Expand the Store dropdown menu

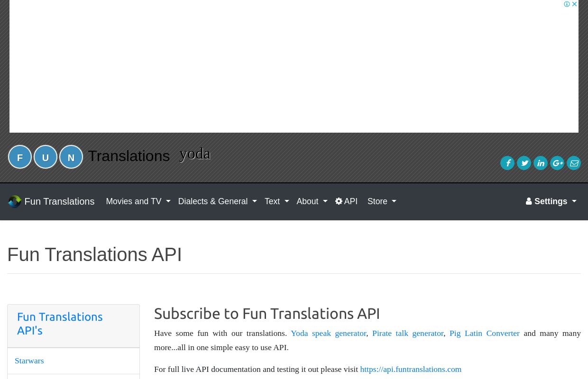382,201
